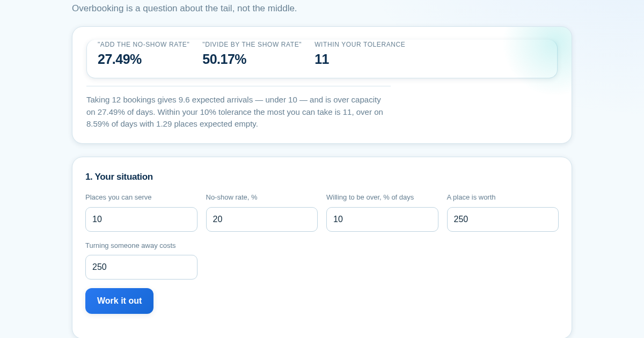The width and height of the screenshot is (644, 338).
Task: Click the within your tolerance value 11
Action: pos(321,59)
